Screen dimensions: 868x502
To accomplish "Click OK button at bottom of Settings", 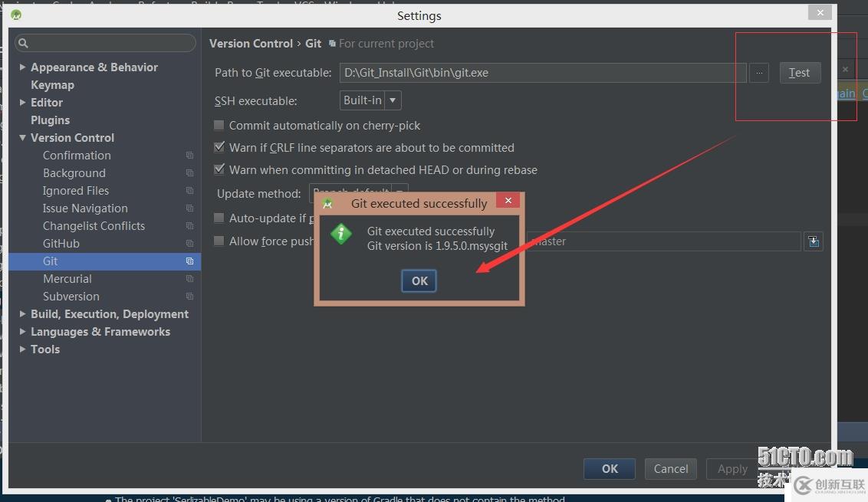I will [610, 469].
